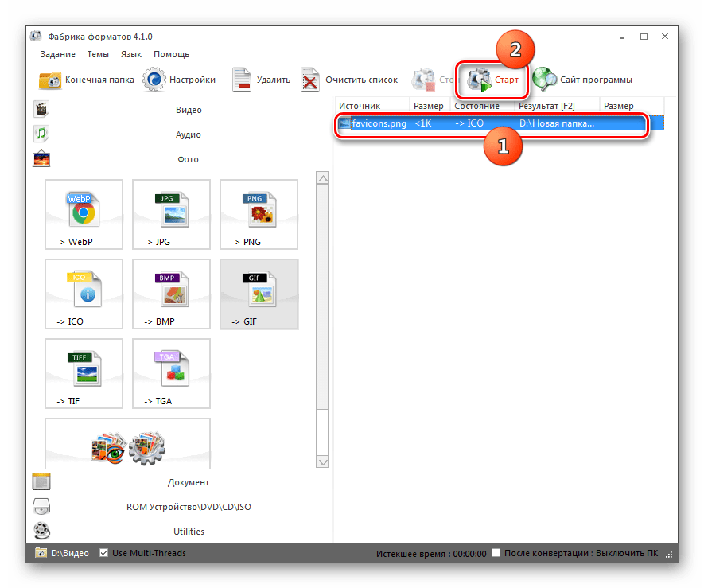Choose the -> PNG conversion format

point(259,214)
